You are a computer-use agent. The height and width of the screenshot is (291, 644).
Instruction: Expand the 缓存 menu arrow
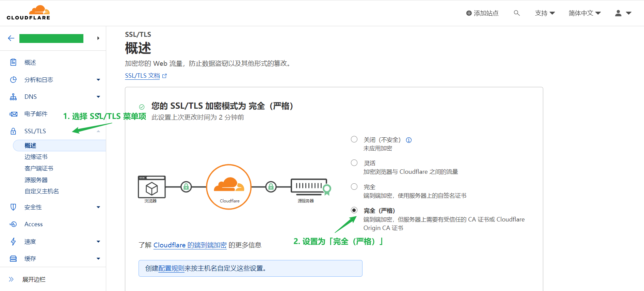pos(98,259)
